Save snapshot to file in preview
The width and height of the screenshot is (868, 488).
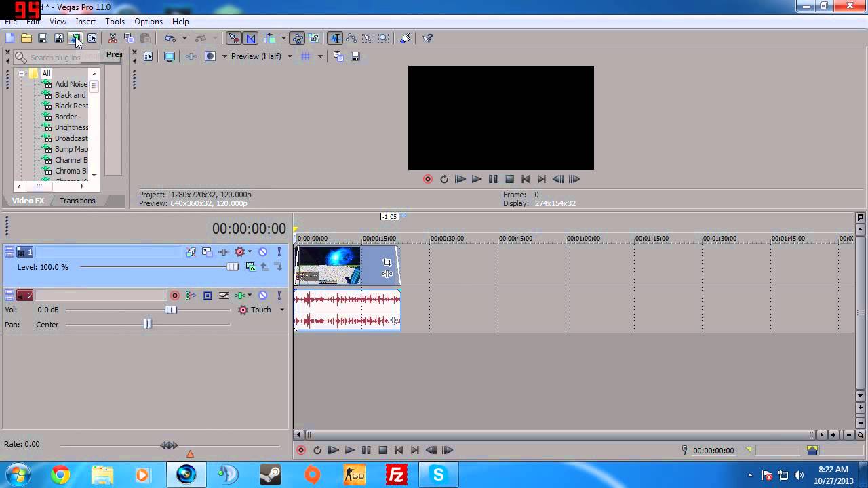355,56
